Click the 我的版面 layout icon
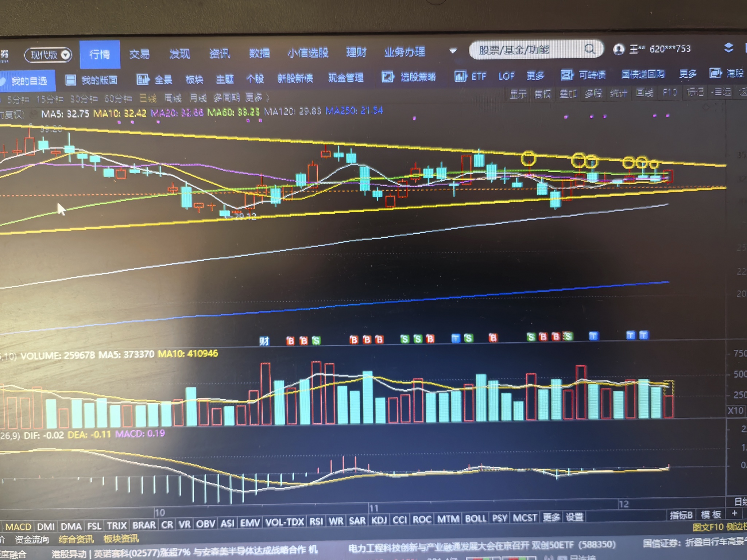This screenshot has width=747, height=560. pyautogui.click(x=70, y=80)
